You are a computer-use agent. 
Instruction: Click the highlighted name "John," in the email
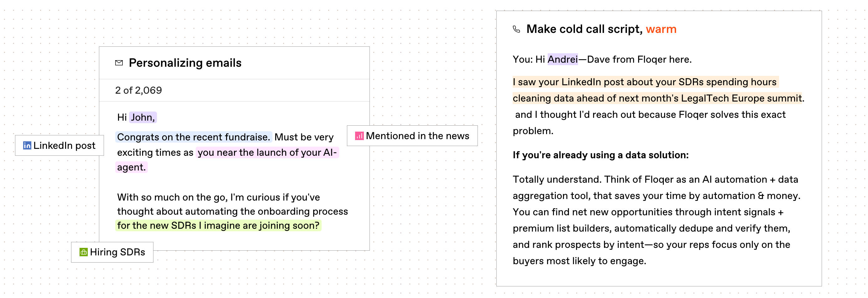click(x=143, y=117)
